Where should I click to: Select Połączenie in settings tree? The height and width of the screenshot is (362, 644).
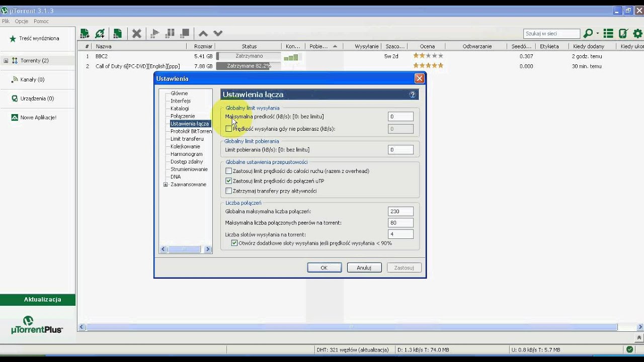point(183,116)
